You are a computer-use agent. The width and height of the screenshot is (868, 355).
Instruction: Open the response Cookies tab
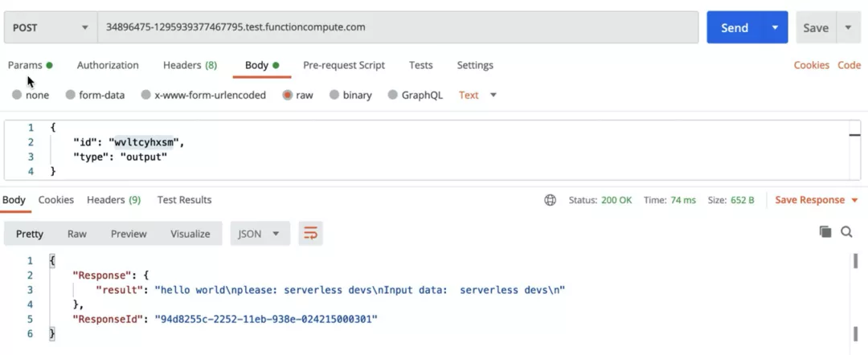[56, 200]
